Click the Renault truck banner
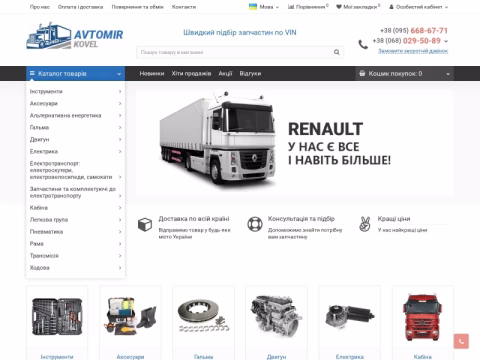The width and height of the screenshot is (480, 360). 295,142
